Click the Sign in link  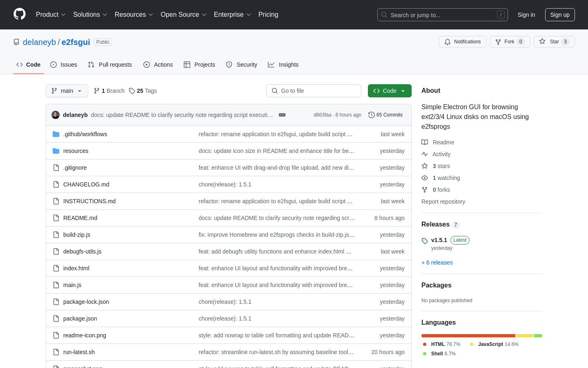coord(526,15)
